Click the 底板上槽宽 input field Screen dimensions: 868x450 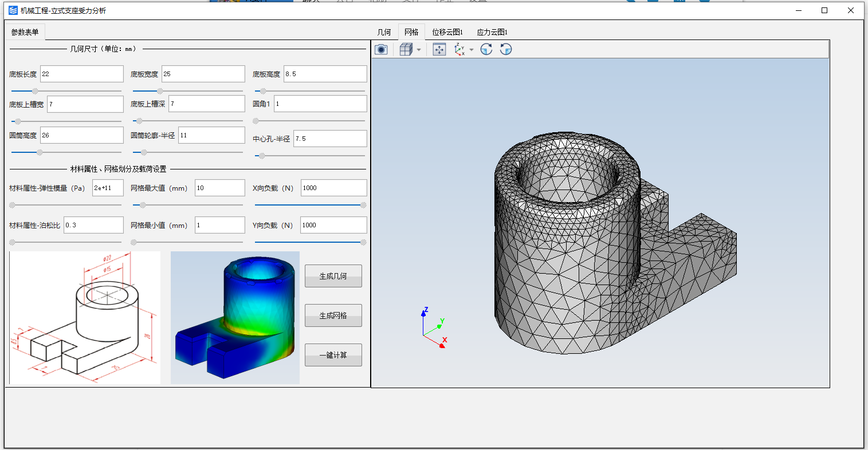[85, 104]
